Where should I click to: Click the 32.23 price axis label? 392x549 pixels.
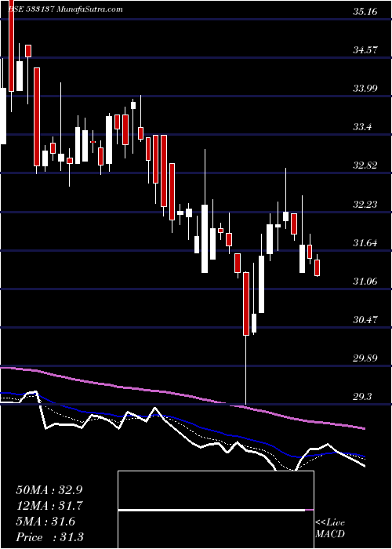click(365, 204)
